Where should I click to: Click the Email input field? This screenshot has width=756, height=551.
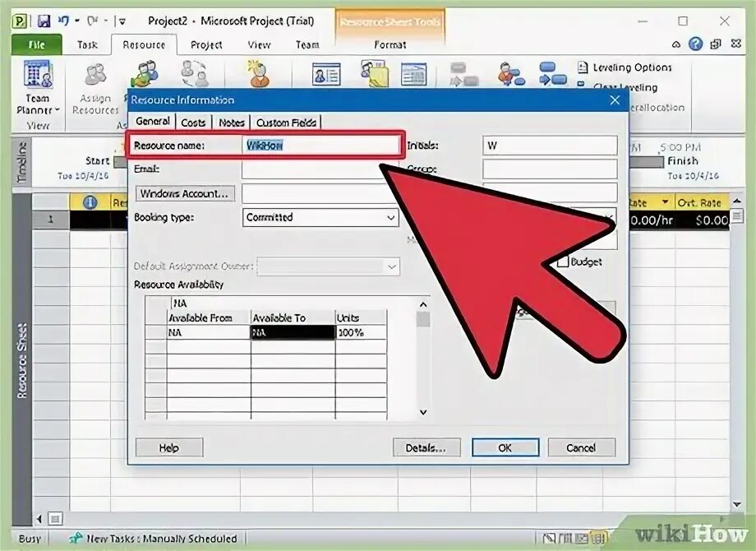tap(320, 169)
